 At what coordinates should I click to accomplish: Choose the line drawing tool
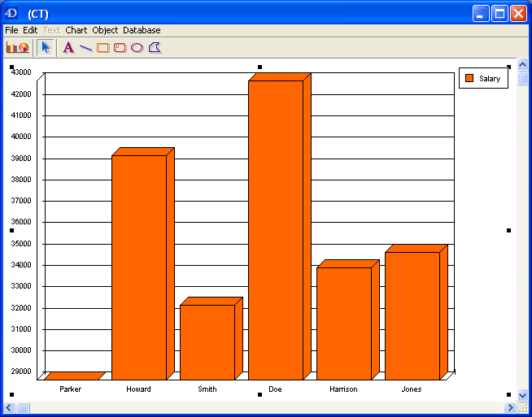(x=85, y=48)
